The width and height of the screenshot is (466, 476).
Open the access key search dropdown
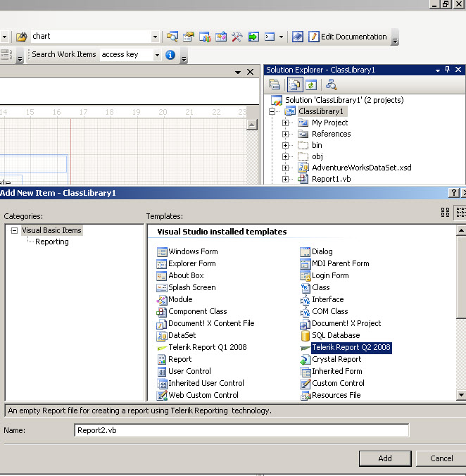pyautogui.click(x=157, y=55)
